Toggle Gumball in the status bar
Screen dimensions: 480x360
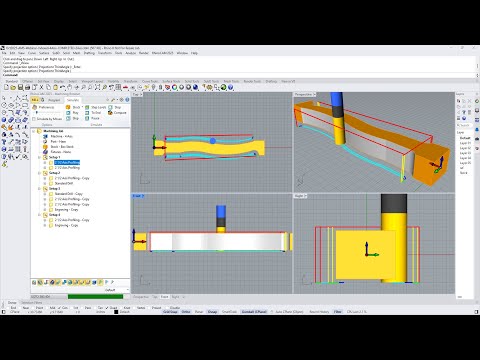[254, 312]
